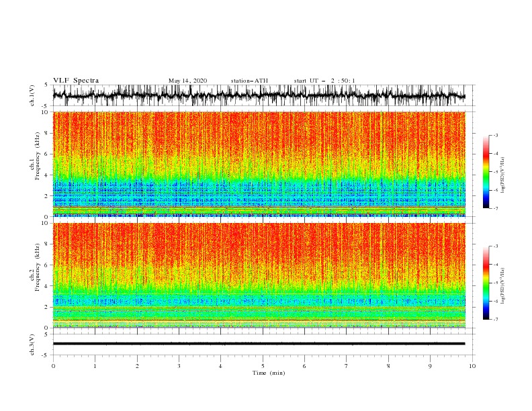Viewport: 532px width, 411px height.
Task: Click the "3" tick on the time axis
Action: [x=179, y=366]
